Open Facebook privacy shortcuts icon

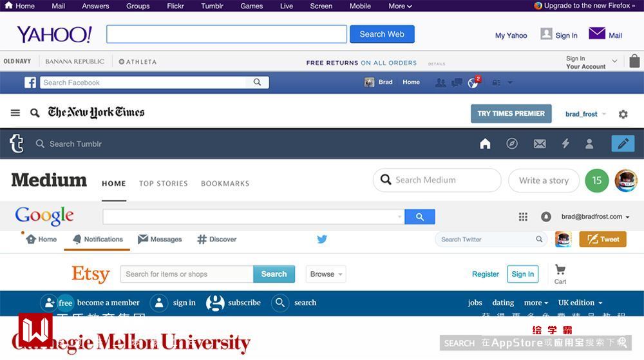497,82
